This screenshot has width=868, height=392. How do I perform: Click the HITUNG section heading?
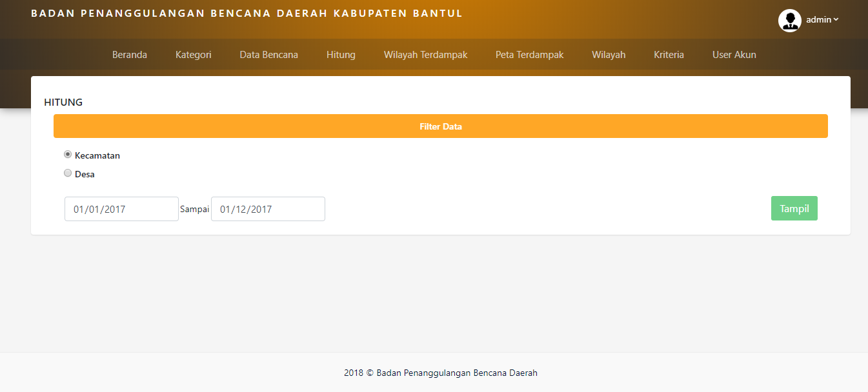[x=63, y=102]
